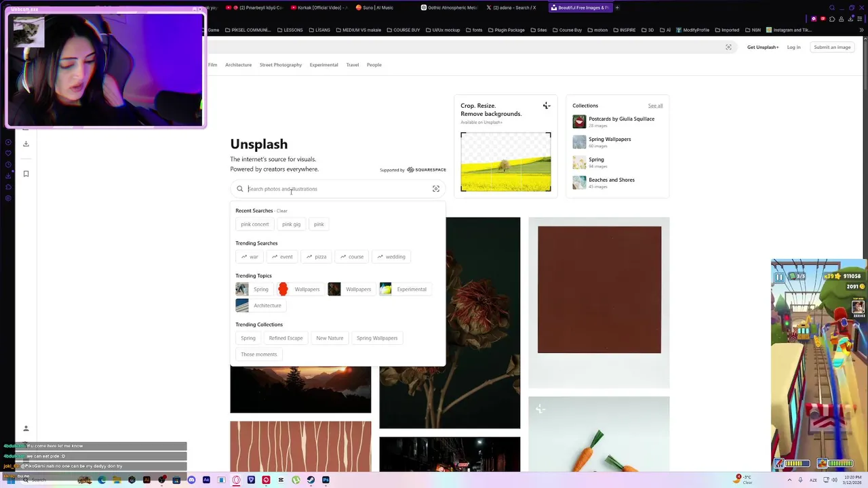The height and width of the screenshot is (488, 868).
Task: Open the INSPIRE bookmarks folder
Action: pyautogui.click(x=624, y=30)
